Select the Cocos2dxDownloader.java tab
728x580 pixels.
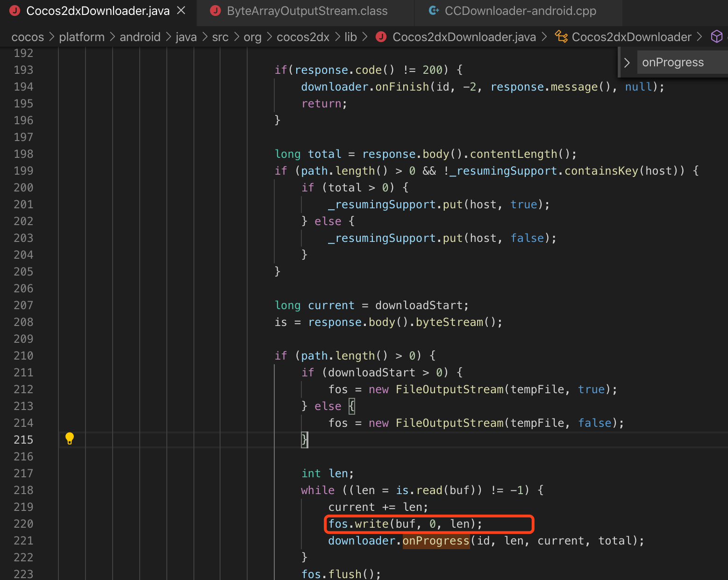98,11
